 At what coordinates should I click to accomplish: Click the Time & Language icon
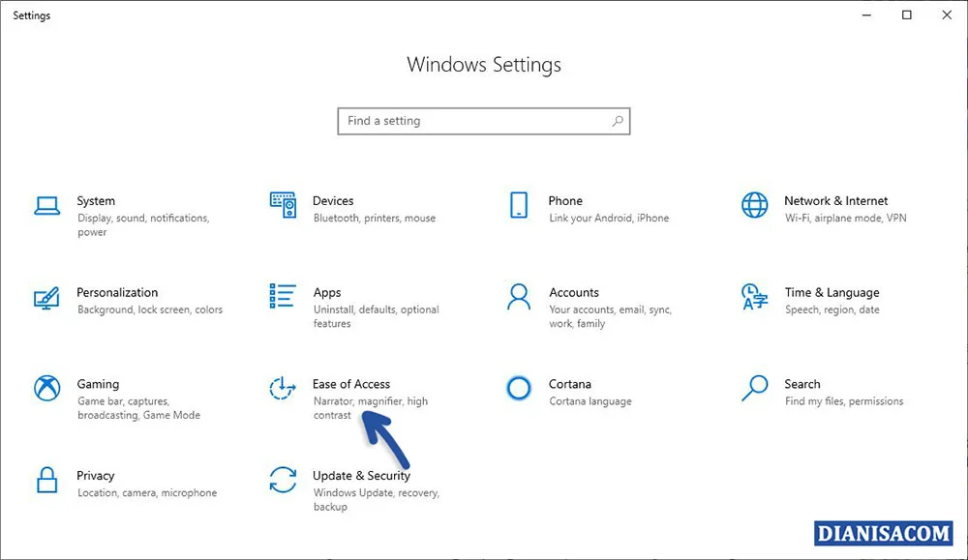click(x=754, y=299)
